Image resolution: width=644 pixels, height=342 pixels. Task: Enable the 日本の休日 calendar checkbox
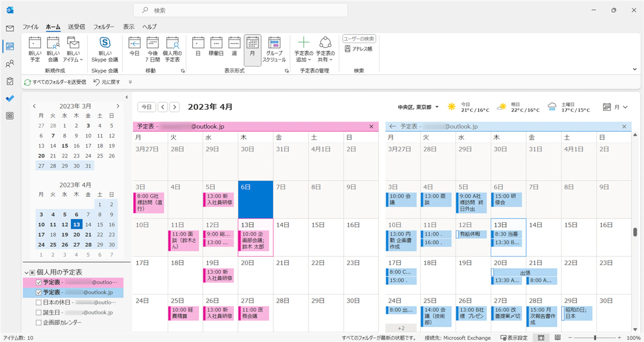click(x=39, y=302)
